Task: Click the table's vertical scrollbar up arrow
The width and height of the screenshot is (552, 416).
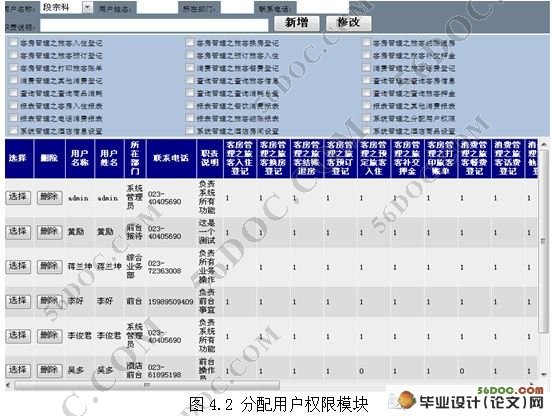Action: coord(544,144)
